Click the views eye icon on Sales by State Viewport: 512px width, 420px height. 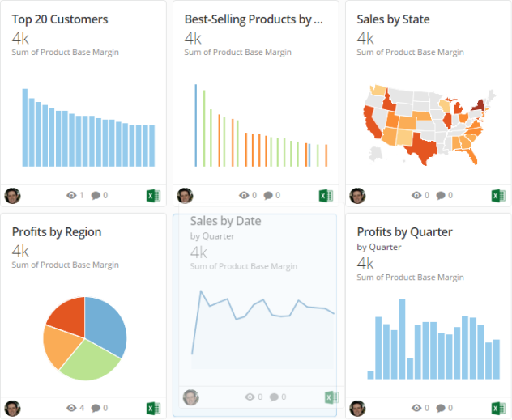coord(416,195)
